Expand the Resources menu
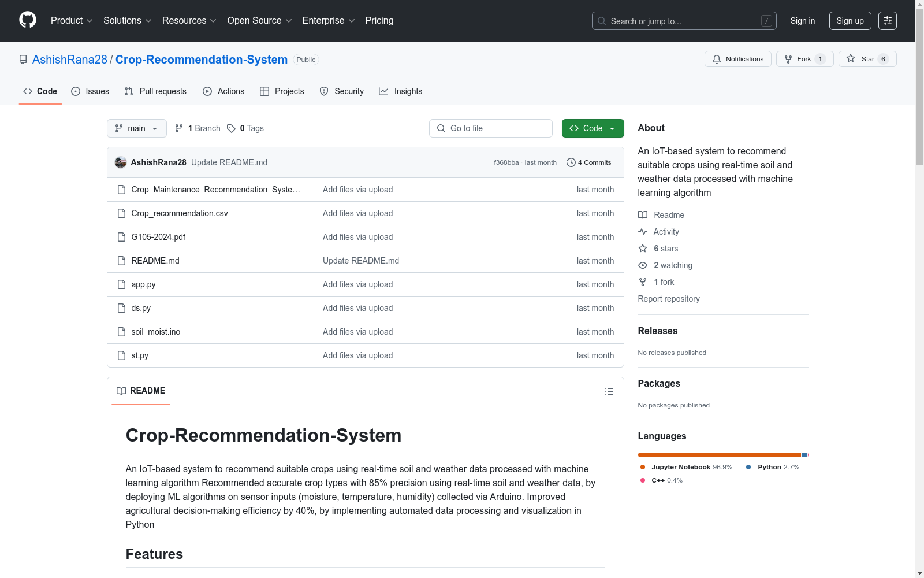 pos(189,21)
